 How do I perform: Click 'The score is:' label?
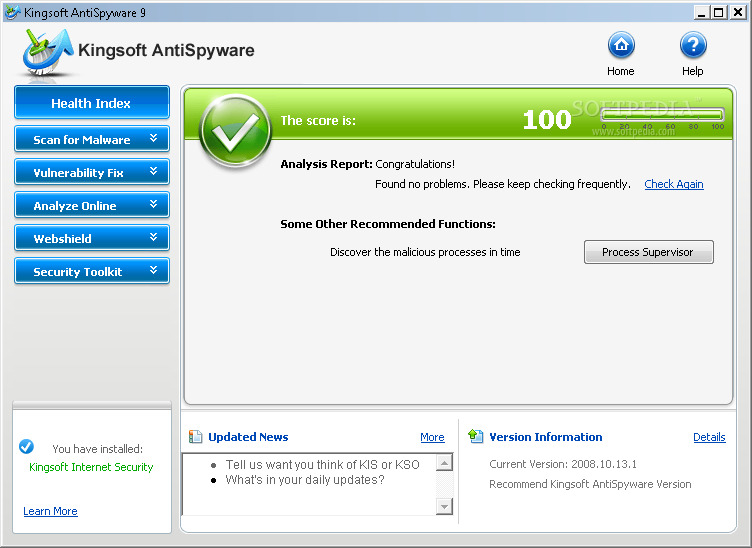tap(318, 120)
